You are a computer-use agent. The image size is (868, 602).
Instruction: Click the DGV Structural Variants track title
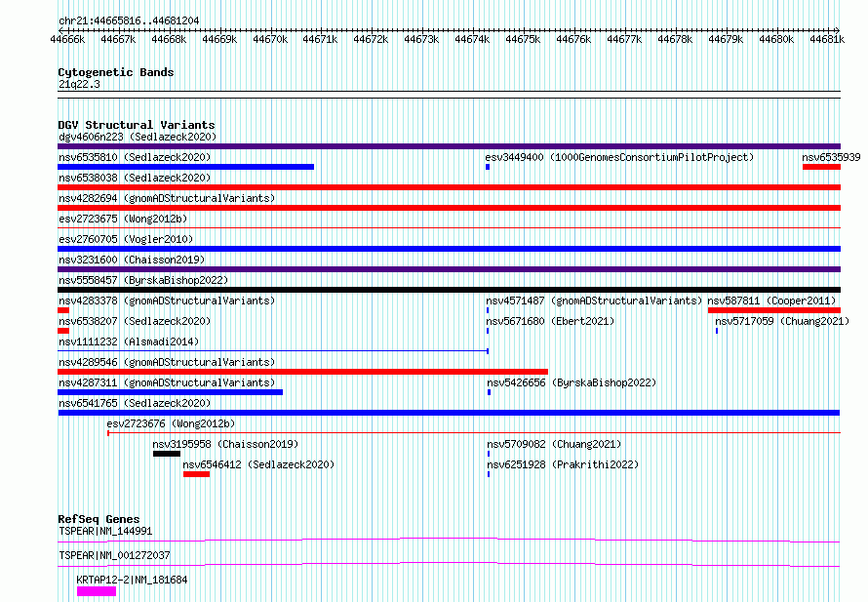pyautogui.click(x=137, y=125)
